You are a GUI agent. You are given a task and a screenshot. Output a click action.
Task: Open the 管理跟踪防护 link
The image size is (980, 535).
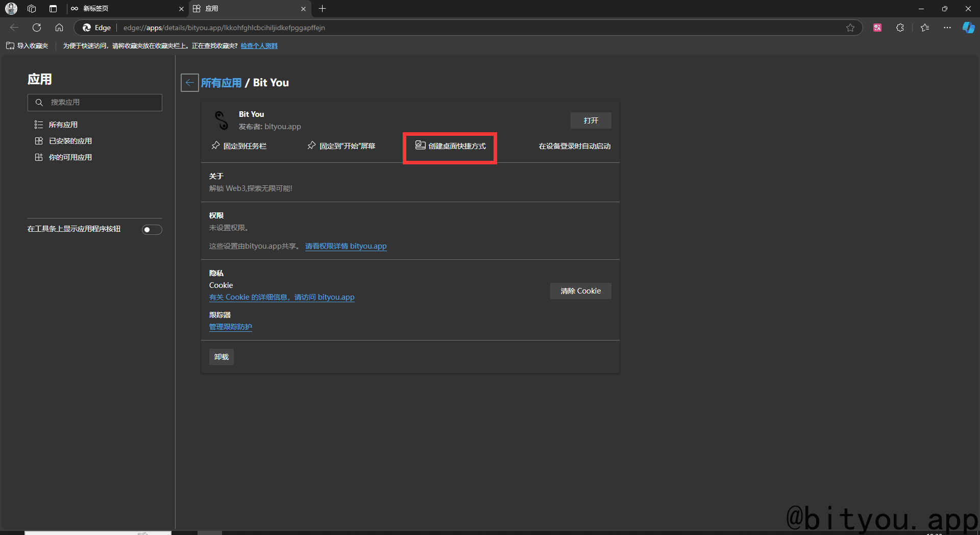point(231,327)
